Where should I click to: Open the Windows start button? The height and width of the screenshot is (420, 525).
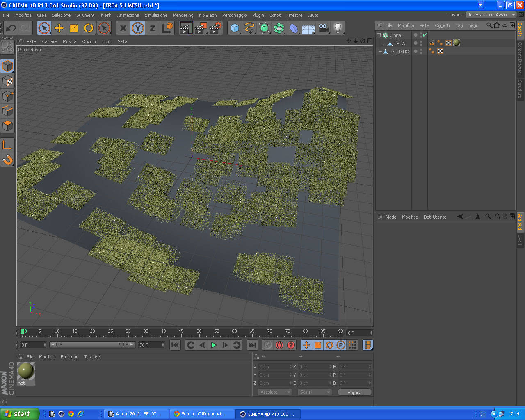[x=19, y=414]
